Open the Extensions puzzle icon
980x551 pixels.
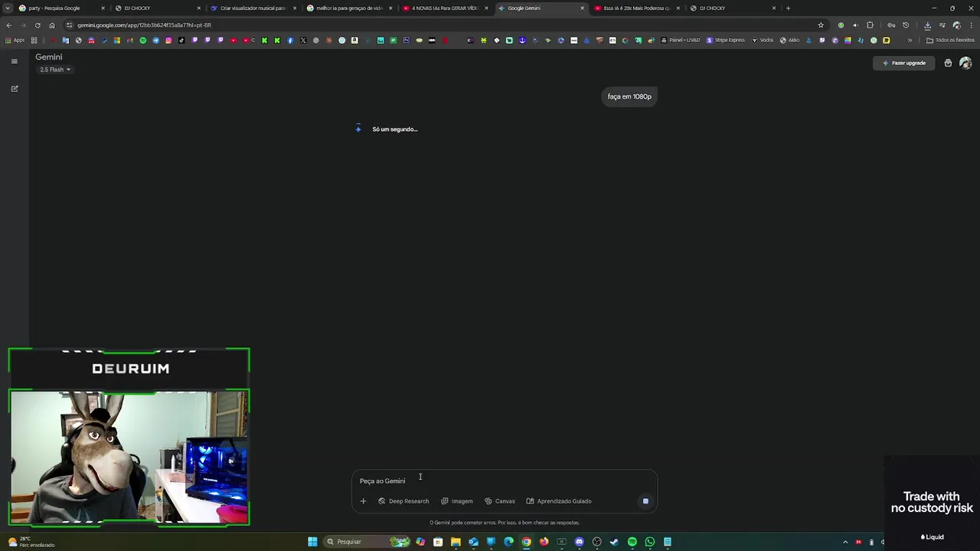[x=870, y=25]
